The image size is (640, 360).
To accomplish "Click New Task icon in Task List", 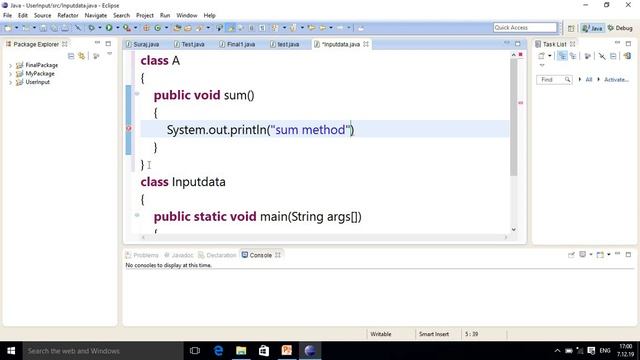I will pyautogui.click(x=541, y=56).
